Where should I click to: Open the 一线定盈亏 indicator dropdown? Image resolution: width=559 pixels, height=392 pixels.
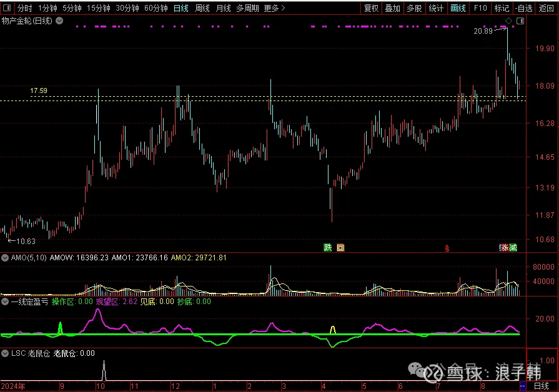5,301
